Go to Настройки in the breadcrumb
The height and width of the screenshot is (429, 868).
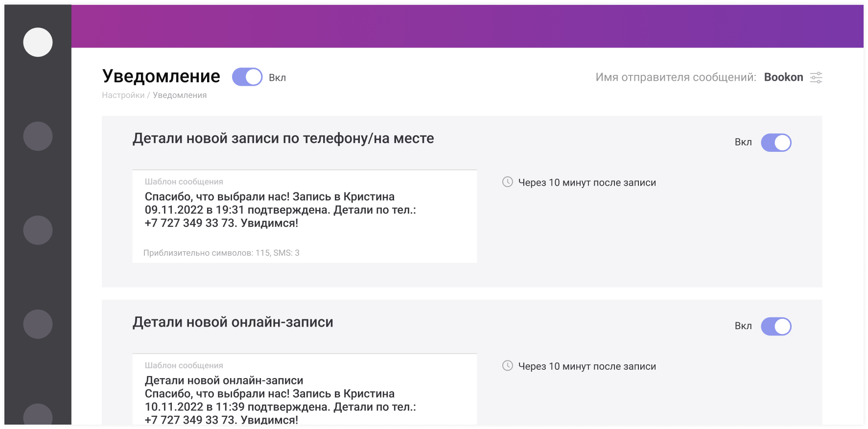[x=123, y=95]
